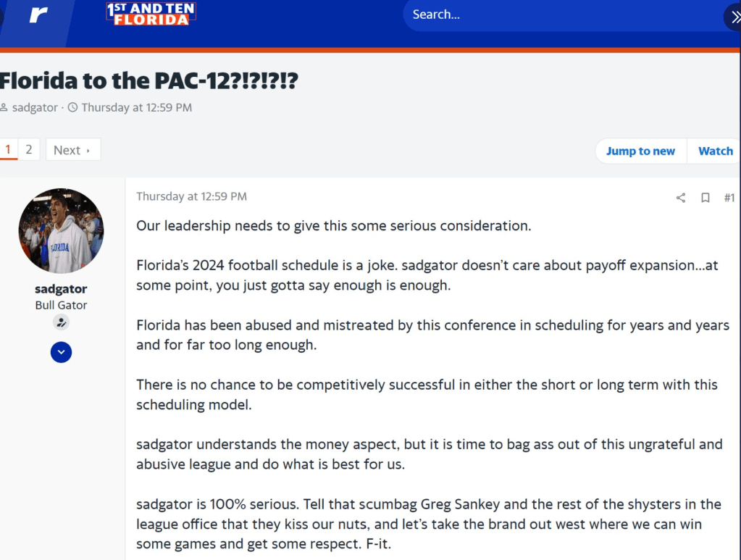Go to page 2 of the thread
Screen dimensions: 741x560
pos(29,150)
